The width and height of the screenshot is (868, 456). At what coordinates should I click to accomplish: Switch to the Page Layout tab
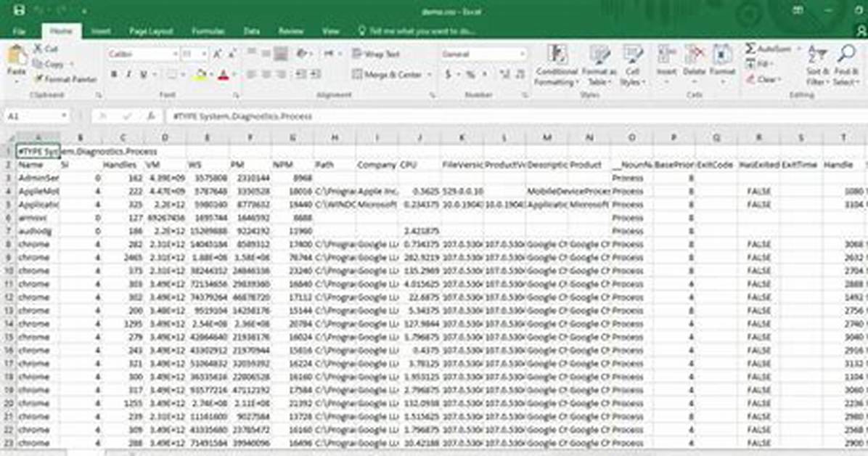tap(151, 31)
